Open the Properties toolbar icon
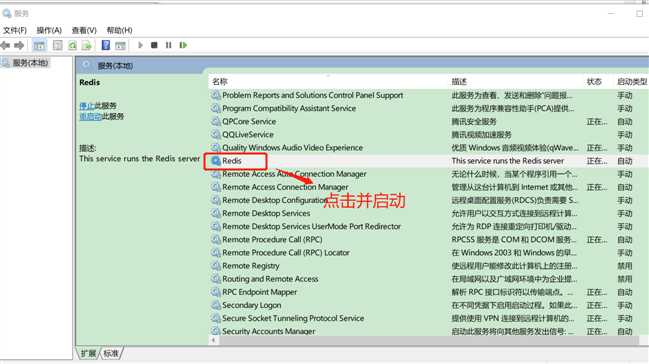Viewport: 649px width, 364px height. point(58,45)
